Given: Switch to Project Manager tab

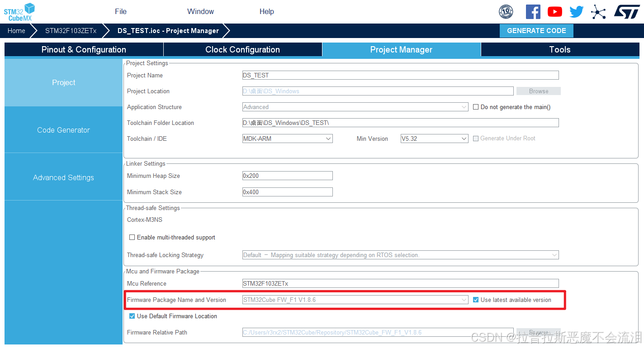Looking at the screenshot, I should point(401,50).
